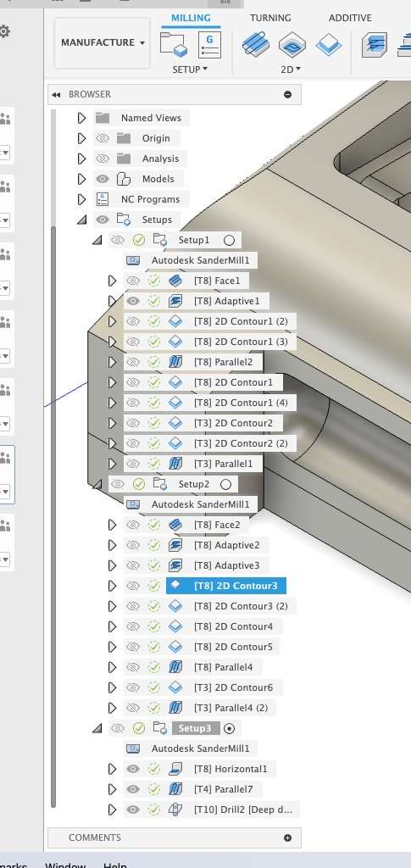Switch to the ADDITIVE tab
Viewport: 411px width, 868px height.
point(350,18)
